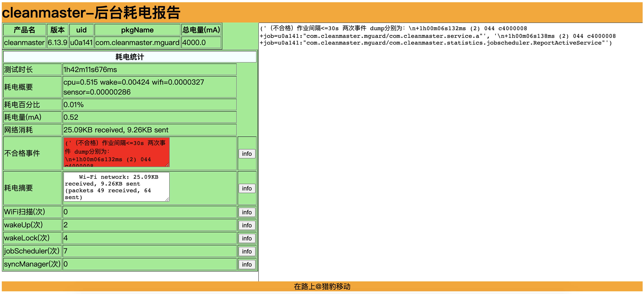Click com.cleanmaster.mguard package name cell
Image resolution: width=644 pixels, height=294 pixels.
coord(137,43)
